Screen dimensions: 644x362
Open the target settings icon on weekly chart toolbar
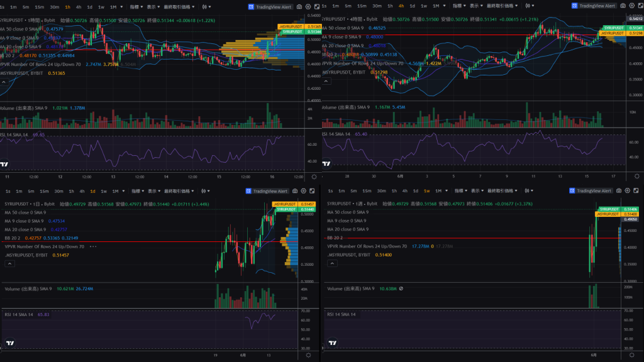(627, 190)
